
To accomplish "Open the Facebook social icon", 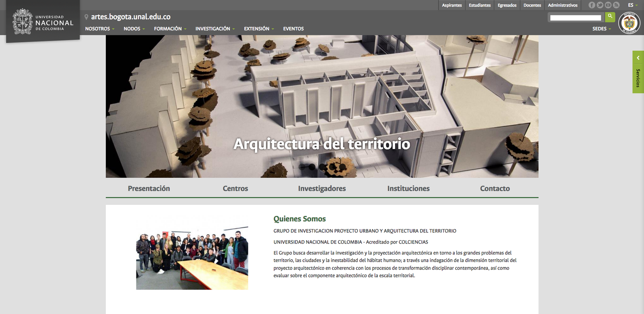I will (x=592, y=5).
